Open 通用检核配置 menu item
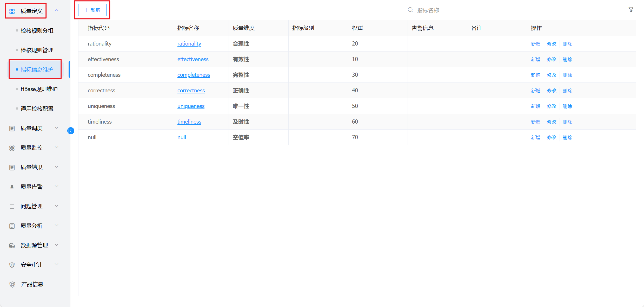 (x=37, y=108)
